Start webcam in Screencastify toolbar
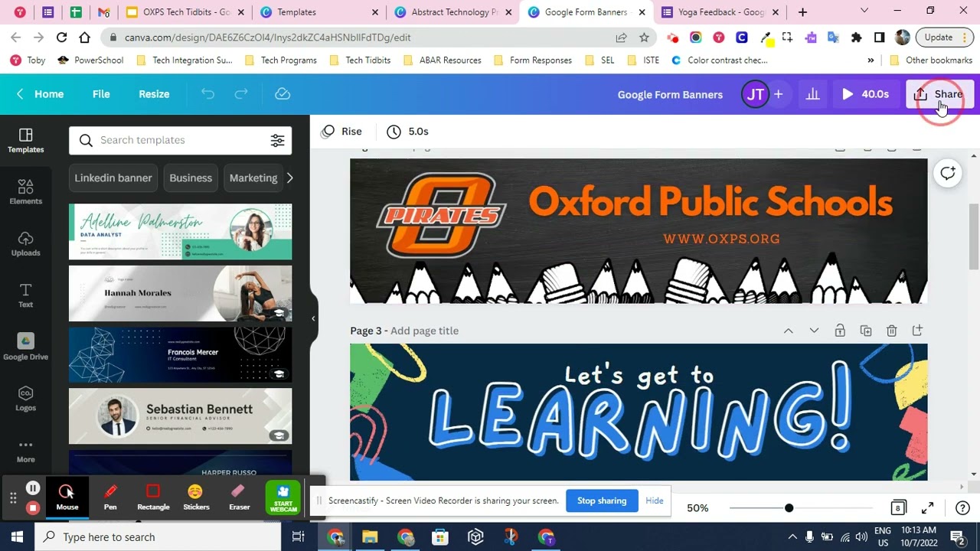This screenshot has width=980, height=551. (283, 497)
